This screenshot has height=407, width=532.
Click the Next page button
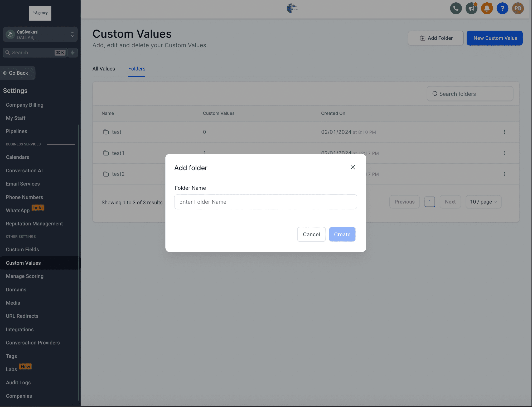[x=450, y=202]
